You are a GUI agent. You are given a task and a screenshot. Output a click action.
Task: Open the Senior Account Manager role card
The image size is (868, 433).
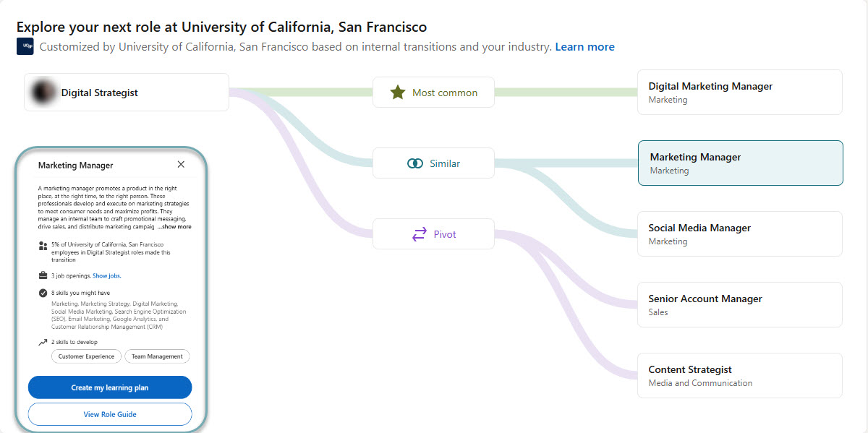(x=739, y=304)
